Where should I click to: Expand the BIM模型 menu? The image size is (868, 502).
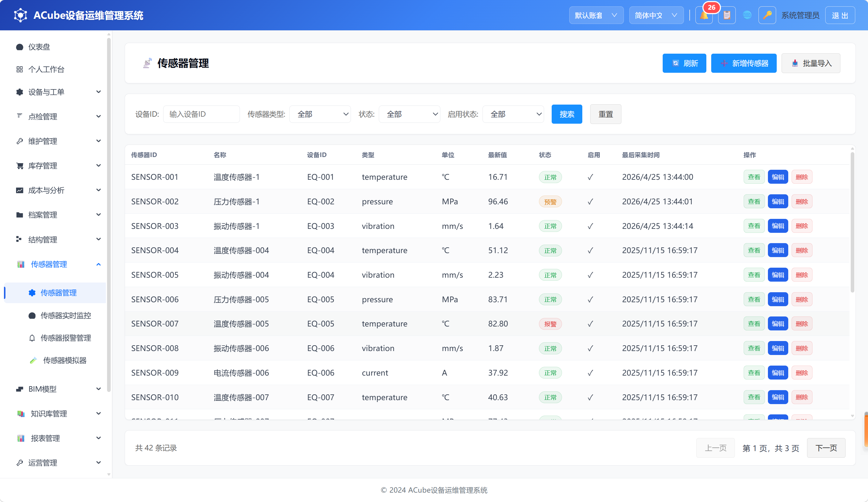(x=56, y=389)
